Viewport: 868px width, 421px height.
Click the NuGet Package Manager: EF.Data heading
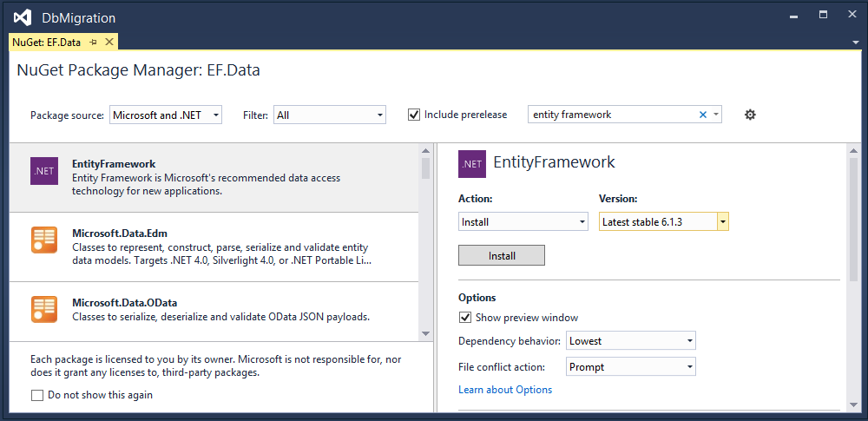pyautogui.click(x=138, y=70)
